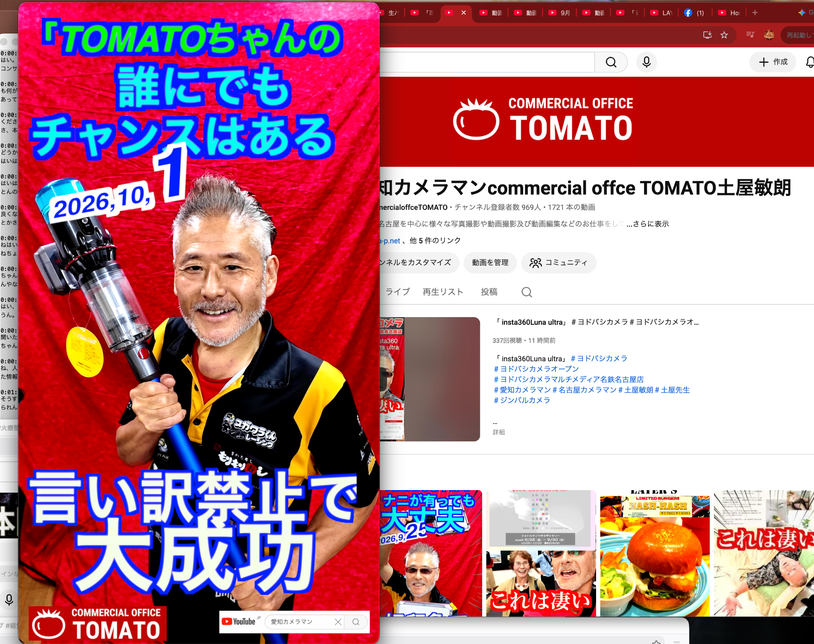Click the microphone icon in left window

point(9,599)
